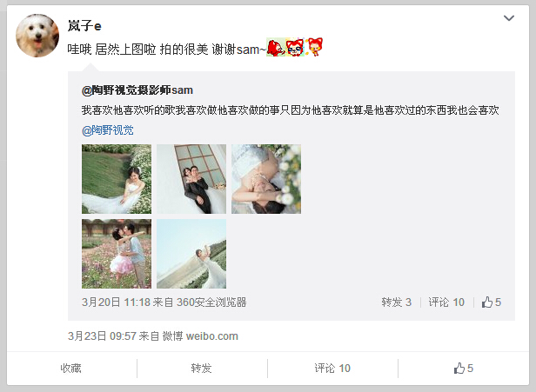Open username 岚子e profile link
Screen dimensions: 536x392
click(84, 26)
